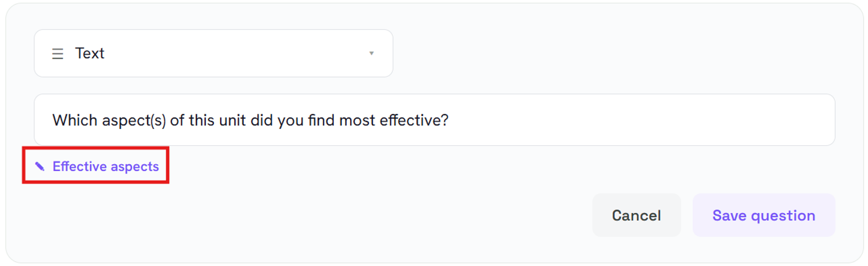Screen dimensions: 868x266
Task: Expand the type list with the down caret
Action: (x=372, y=53)
